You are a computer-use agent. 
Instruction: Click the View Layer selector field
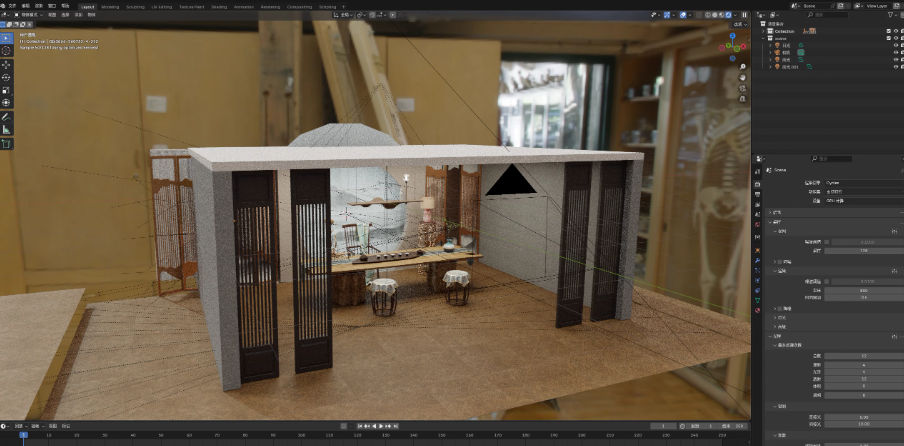point(876,6)
